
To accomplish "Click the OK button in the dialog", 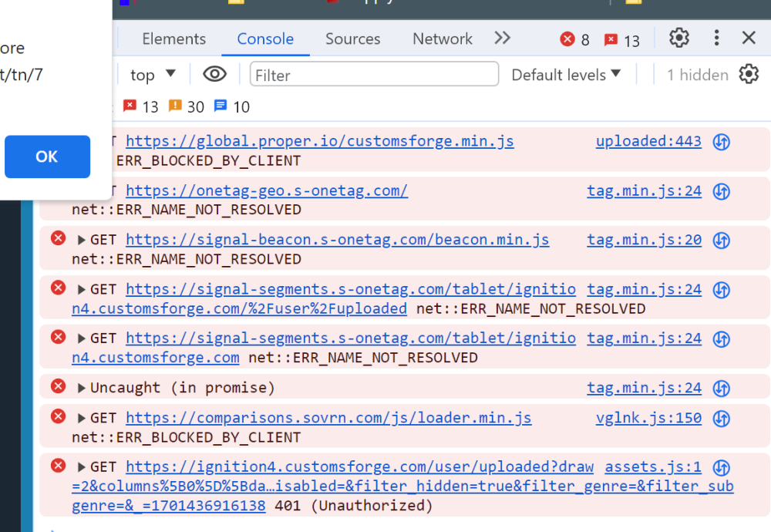I will click(x=47, y=157).
